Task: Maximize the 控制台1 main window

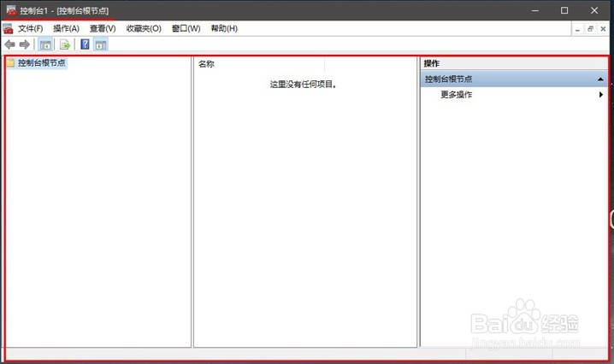Action: (564, 10)
